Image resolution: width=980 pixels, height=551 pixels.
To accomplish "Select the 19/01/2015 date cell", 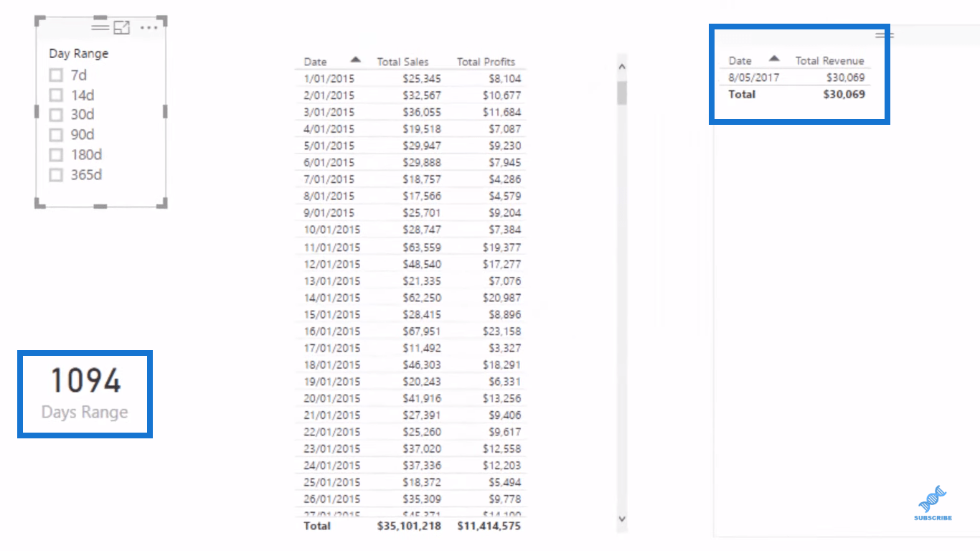I will tap(331, 382).
